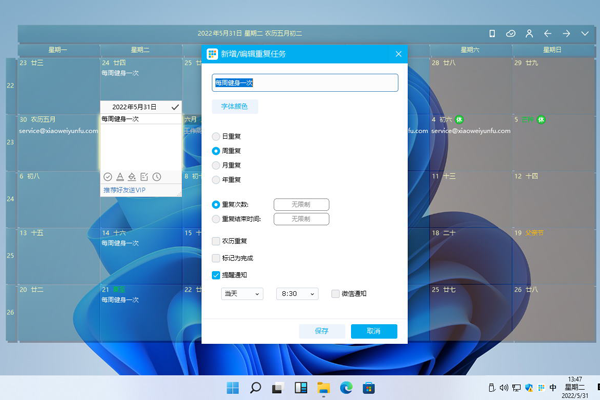The image size is (600, 400).
Task: Select the 日重复 radio option
Action: [x=216, y=137]
